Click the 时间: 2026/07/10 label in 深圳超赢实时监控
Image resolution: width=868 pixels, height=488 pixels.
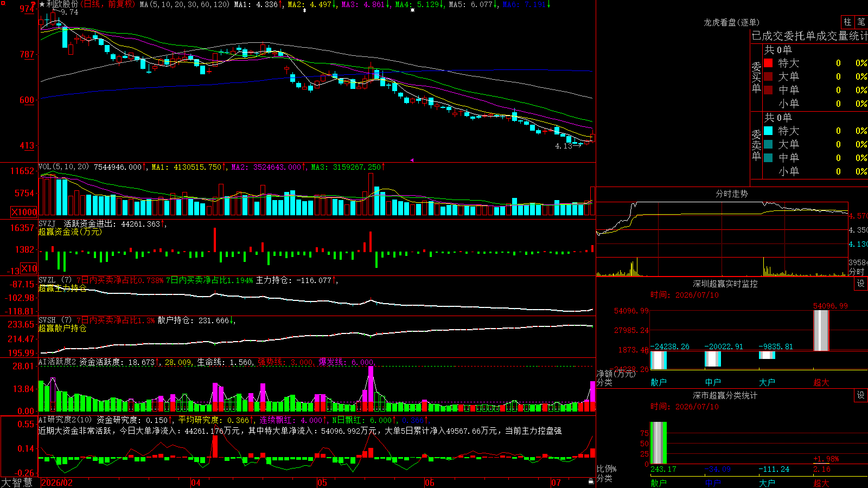(685, 295)
